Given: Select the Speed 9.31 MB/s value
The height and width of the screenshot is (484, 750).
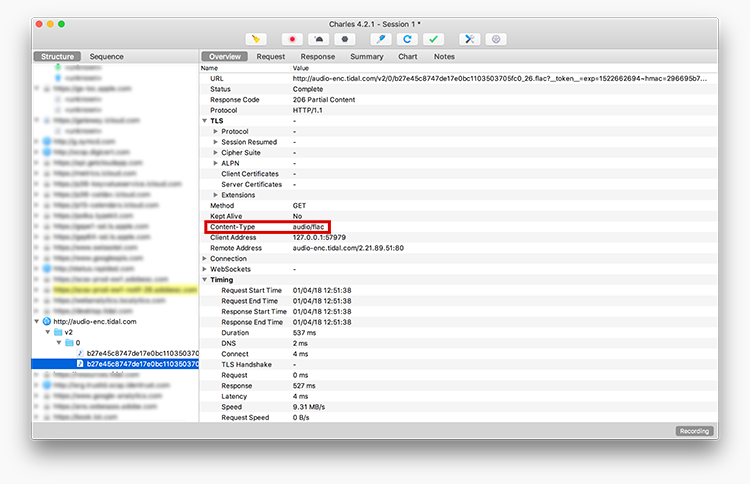Looking at the screenshot, I should pos(309,407).
